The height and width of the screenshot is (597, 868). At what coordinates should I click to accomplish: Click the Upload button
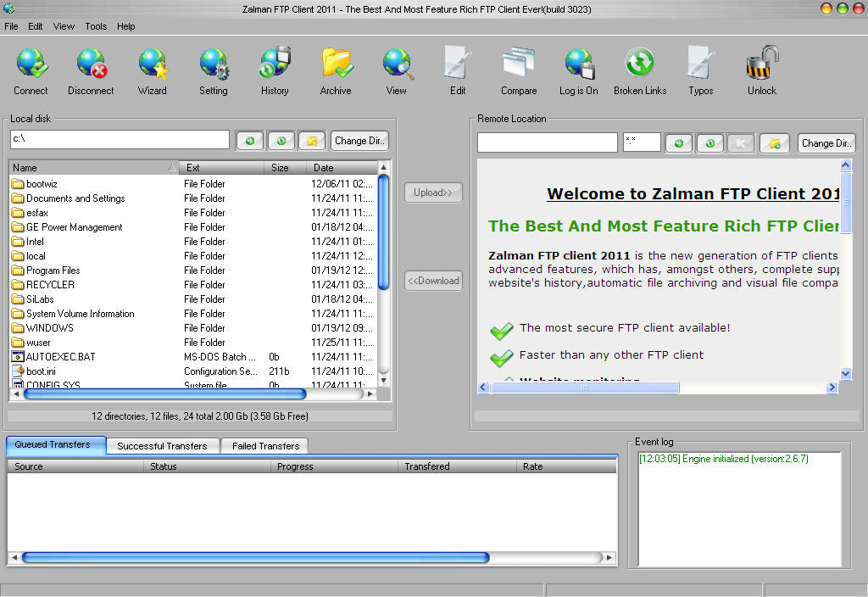point(433,192)
